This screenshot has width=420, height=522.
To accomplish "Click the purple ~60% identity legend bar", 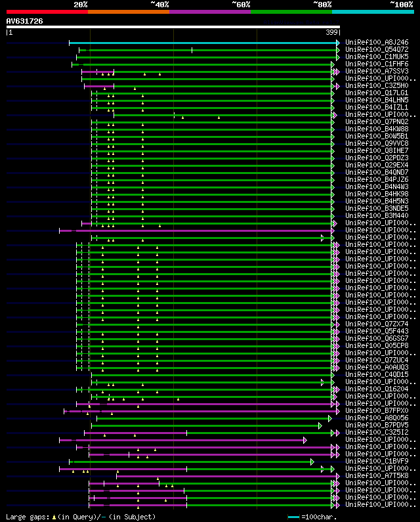I will tap(210, 12).
